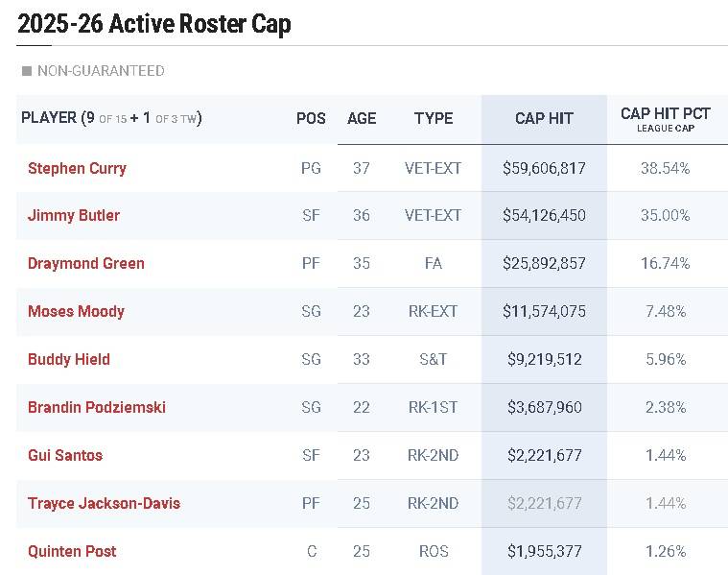Select Jimmy Butler's VET-EXT contract type cell
The height and width of the screenshot is (575, 728).
(x=434, y=216)
